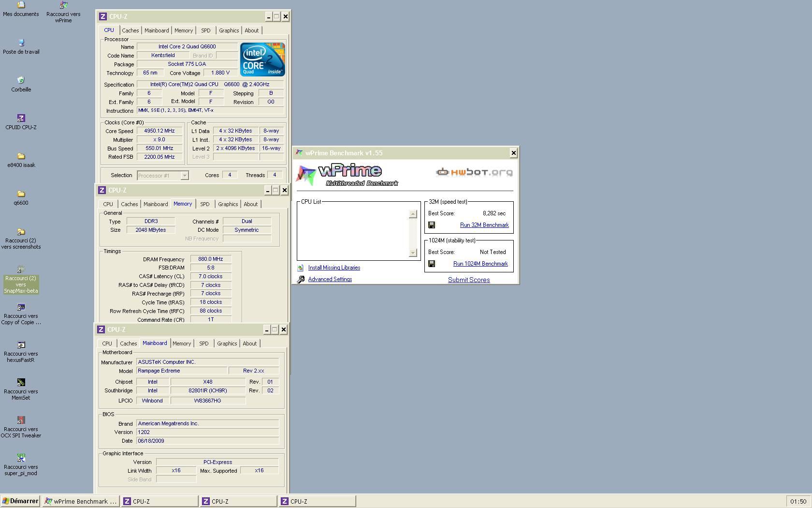Open the q6600 folder icon

(21, 194)
